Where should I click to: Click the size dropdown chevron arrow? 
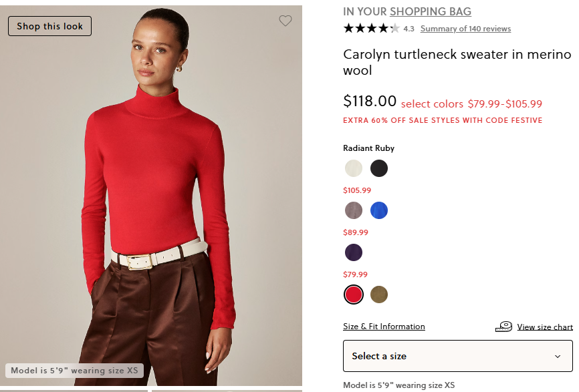[558, 356]
